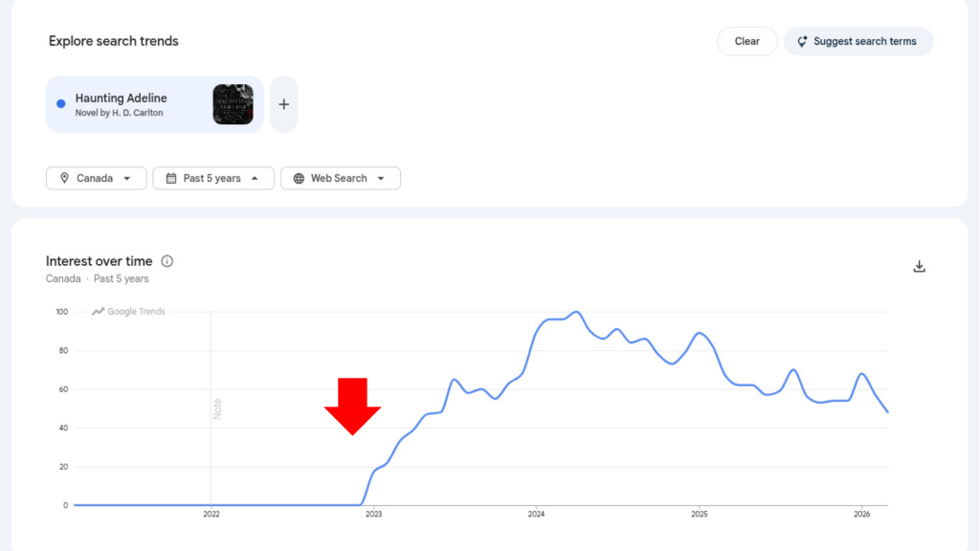Click the Interest over time heading
Screen dimensions: 980x551
[x=99, y=261]
